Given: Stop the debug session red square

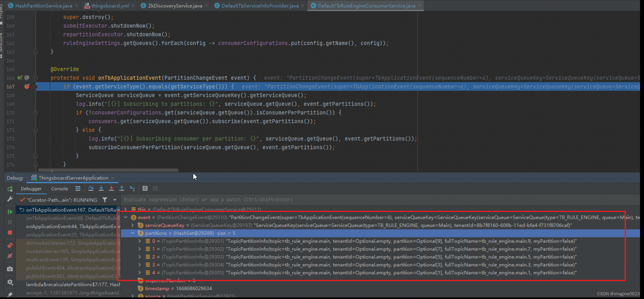Looking at the screenshot, I should coord(10,233).
